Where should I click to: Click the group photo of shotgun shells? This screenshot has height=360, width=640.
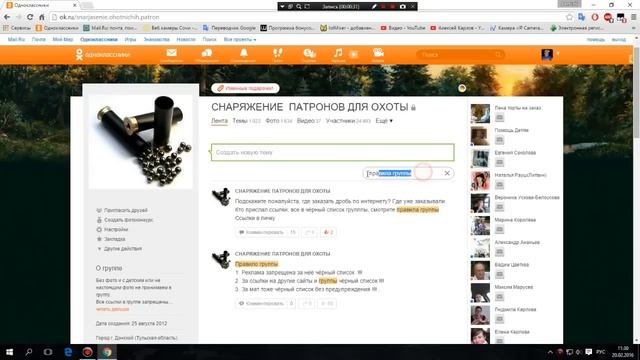[140, 142]
